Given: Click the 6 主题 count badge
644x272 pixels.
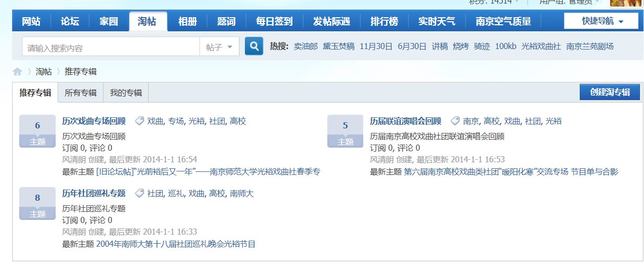Looking at the screenshot, I should [37, 131].
